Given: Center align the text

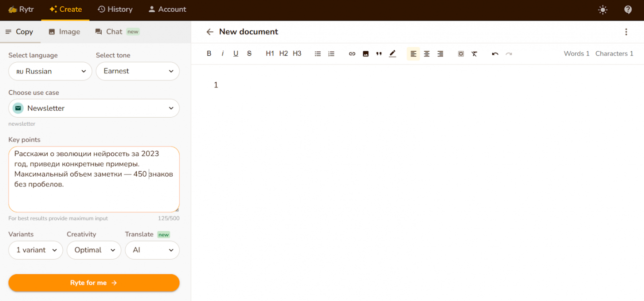Looking at the screenshot, I should tap(427, 54).
